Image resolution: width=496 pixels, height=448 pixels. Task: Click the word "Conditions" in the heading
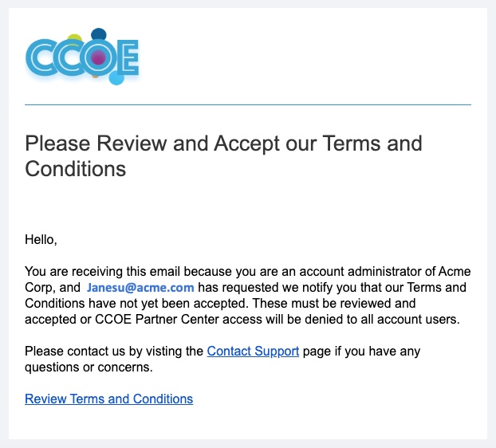point(76,169)
